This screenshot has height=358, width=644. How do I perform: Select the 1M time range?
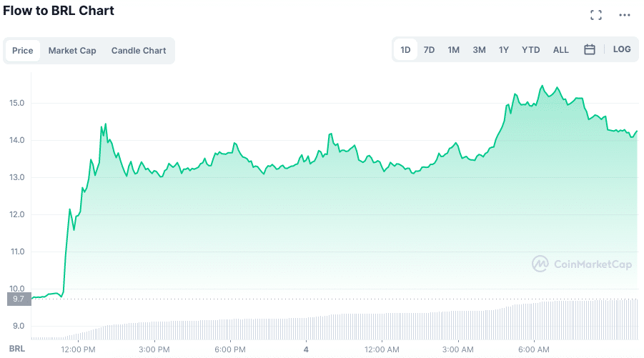click(x=453, y=50)
